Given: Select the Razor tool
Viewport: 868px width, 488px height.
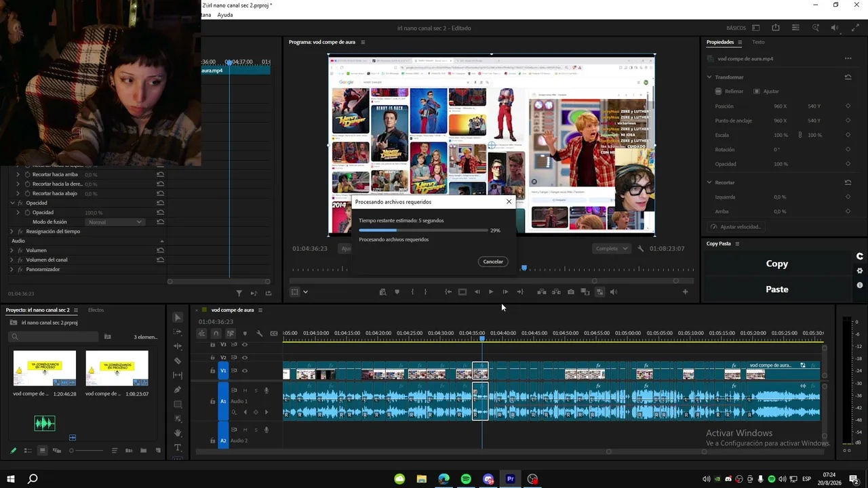Looking at the screenshot, I should click(x=178, y=361).
